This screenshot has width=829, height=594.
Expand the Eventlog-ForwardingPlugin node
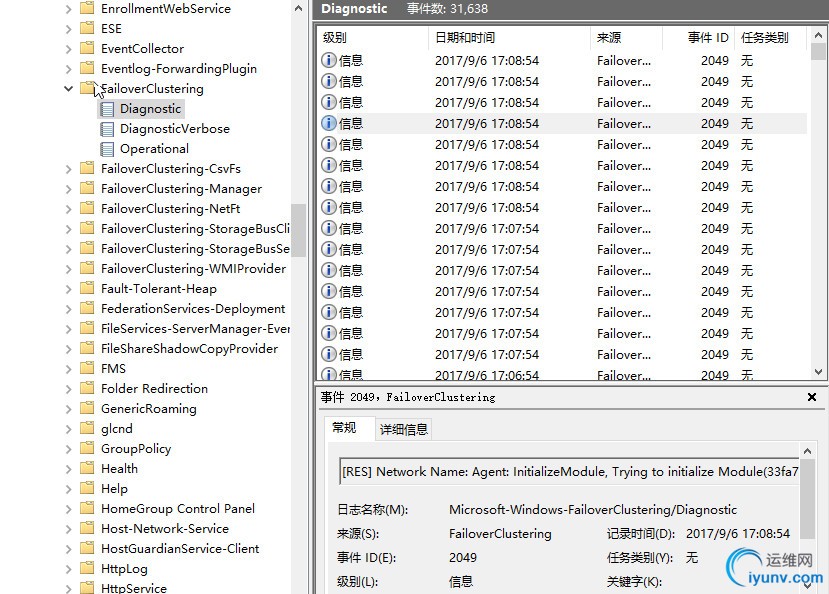point(68,69)
